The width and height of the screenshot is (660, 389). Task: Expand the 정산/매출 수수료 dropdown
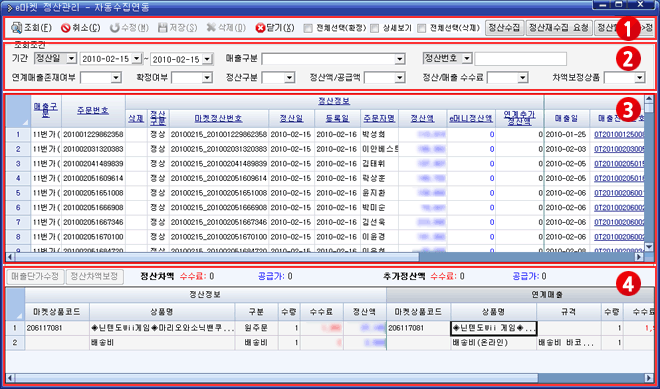523,77
